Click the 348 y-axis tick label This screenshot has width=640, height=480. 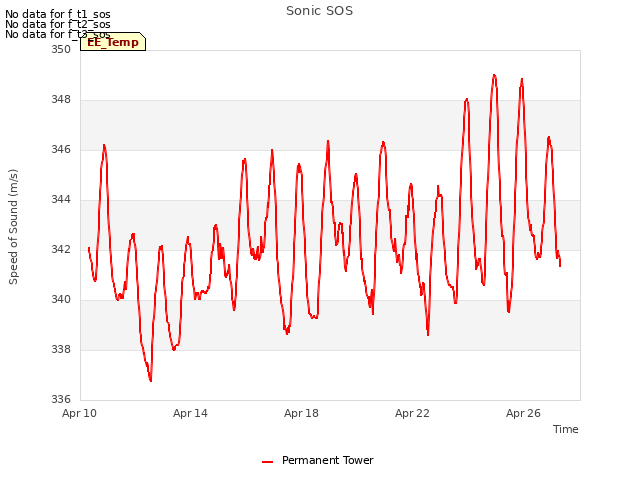click(x=61, y=100)
